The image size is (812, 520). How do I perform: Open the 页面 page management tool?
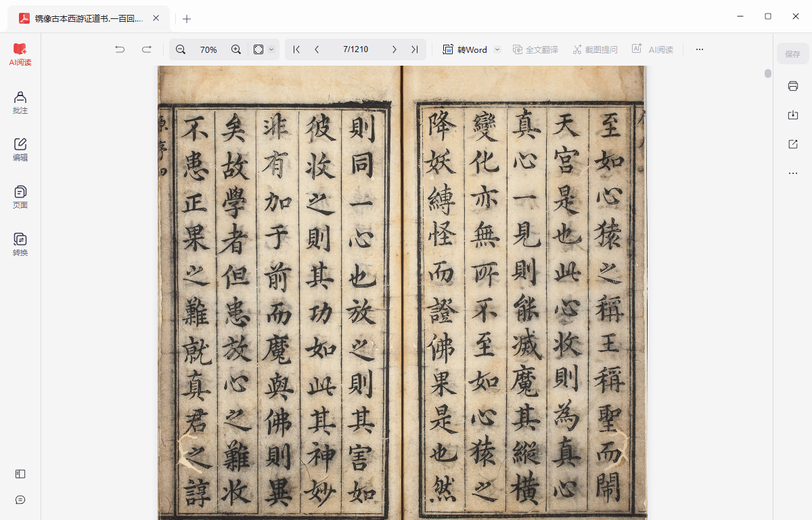click(x=20, y=197)
